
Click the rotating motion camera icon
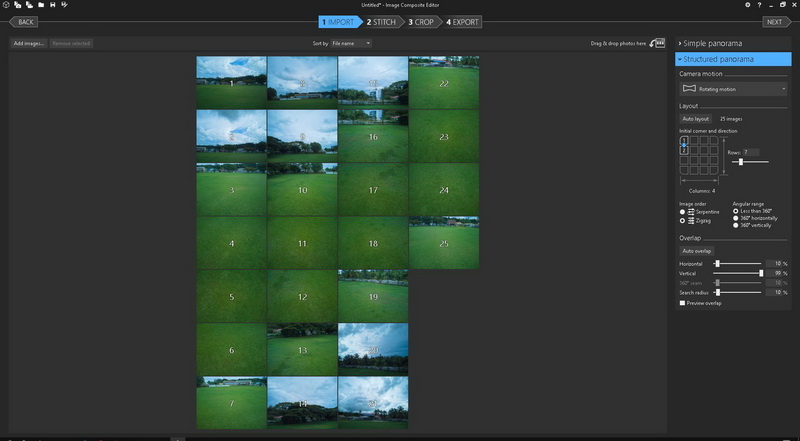pyautogui.click(x=689, y=89)
